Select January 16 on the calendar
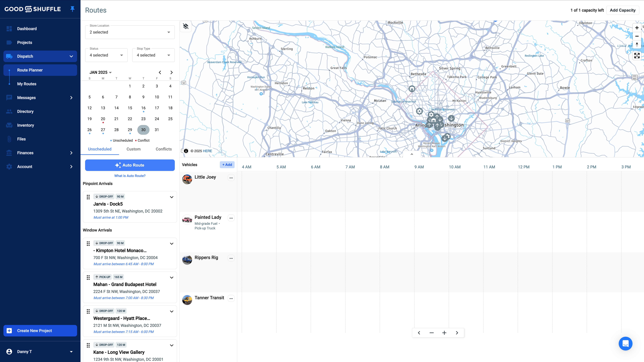 tap(143, 108)
